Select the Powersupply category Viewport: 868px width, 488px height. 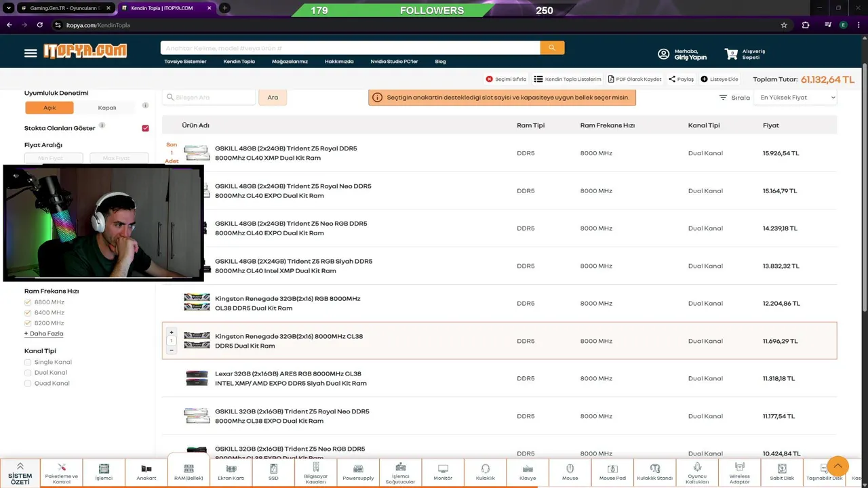[x=358, y=472]
